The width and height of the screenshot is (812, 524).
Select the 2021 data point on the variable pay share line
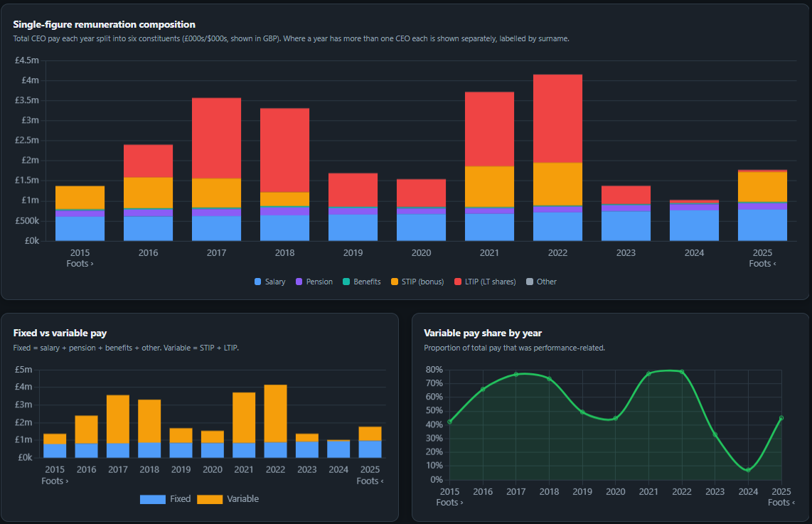pyautogui.click(x=649, y=373)
